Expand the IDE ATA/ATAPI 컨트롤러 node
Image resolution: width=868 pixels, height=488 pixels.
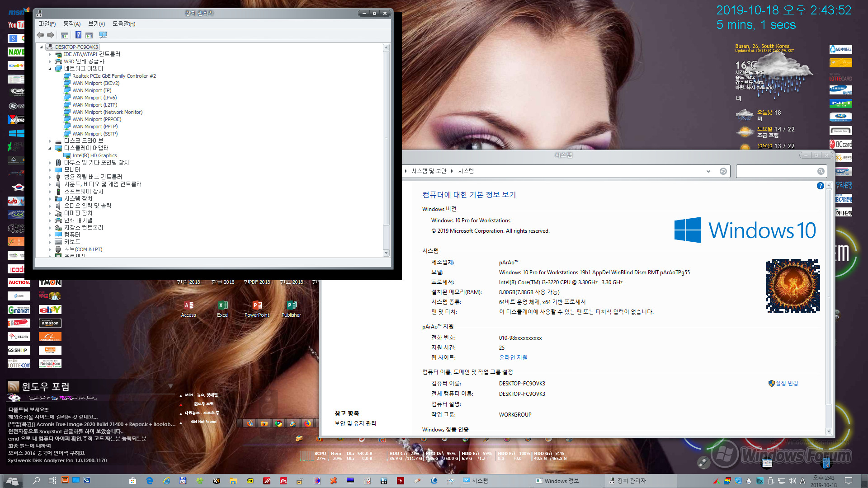pyautogui.click(x=50, y=54)
